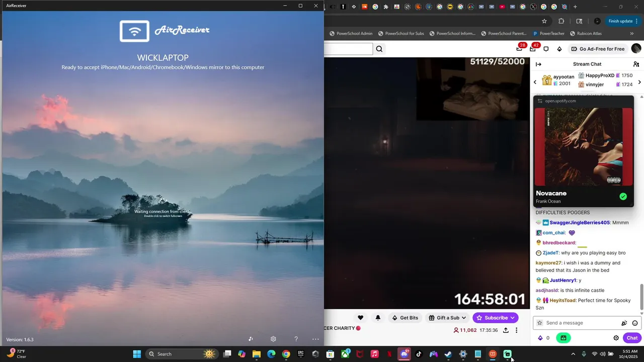Open File Explorer from taskbar

(x=257, y=354)
